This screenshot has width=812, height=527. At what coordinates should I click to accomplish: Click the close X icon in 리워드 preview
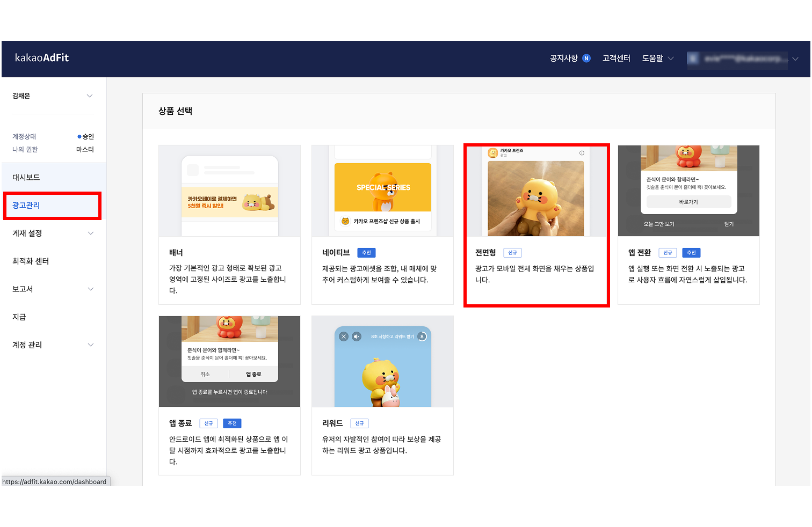pos(344,336)
